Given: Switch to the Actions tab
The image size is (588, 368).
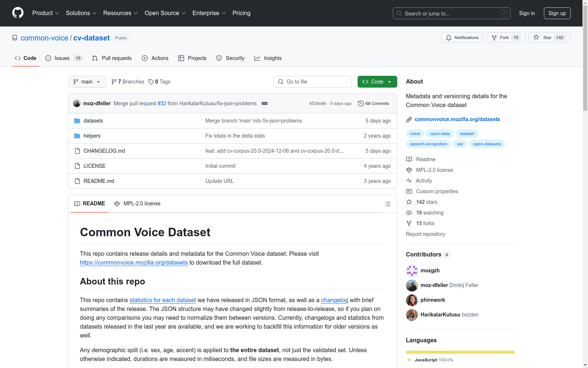Looking at the screenshot, I should pyautogui.click(x=155, y=58).
